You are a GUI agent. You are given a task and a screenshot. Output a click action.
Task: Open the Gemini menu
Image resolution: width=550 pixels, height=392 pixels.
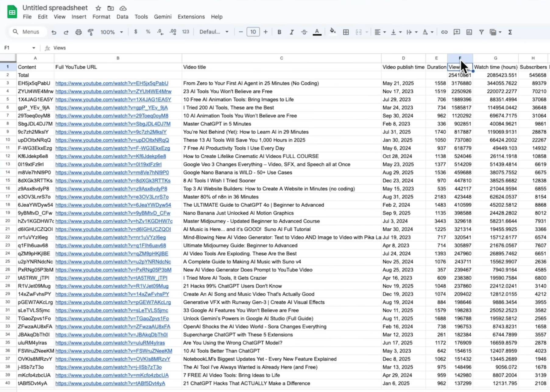pyautogui.click(x=163, y=17)
